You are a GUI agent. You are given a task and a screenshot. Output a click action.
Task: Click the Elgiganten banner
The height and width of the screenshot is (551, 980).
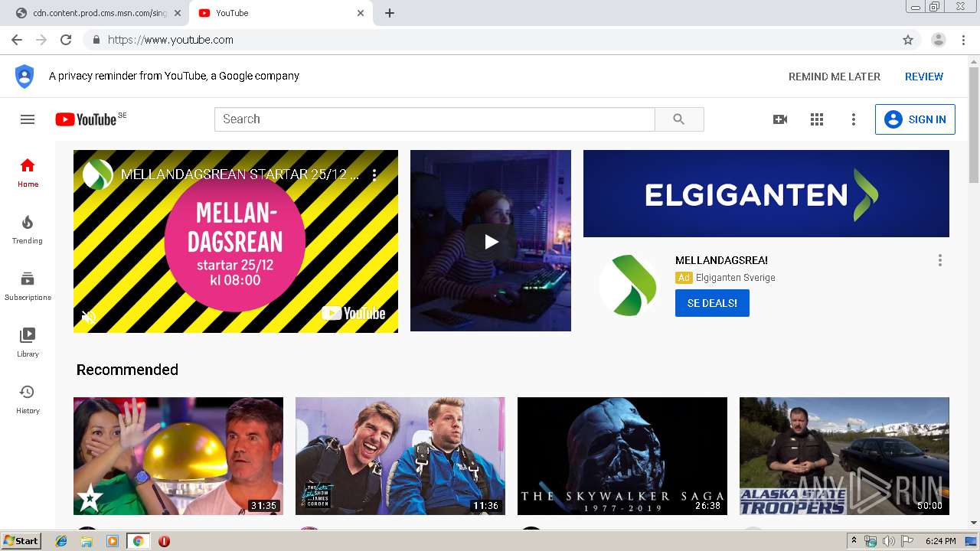766,194
